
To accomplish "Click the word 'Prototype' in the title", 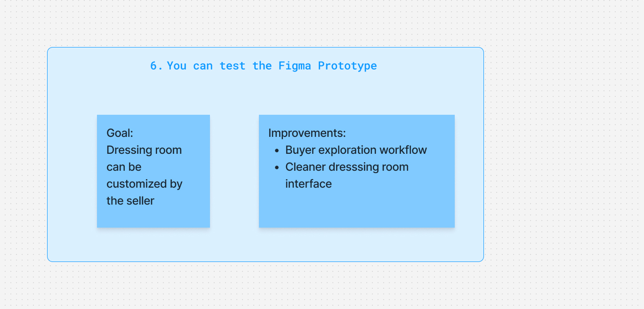I will [x=347, y=66].
